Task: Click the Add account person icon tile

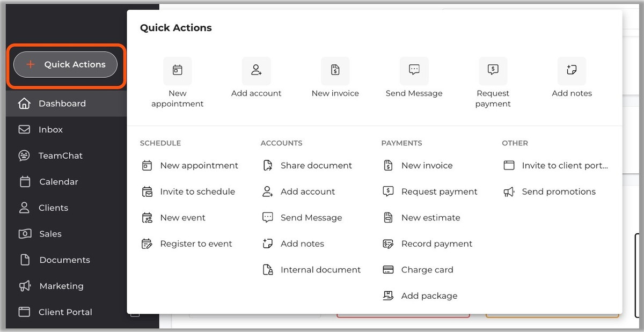Action: click(256, 70)
